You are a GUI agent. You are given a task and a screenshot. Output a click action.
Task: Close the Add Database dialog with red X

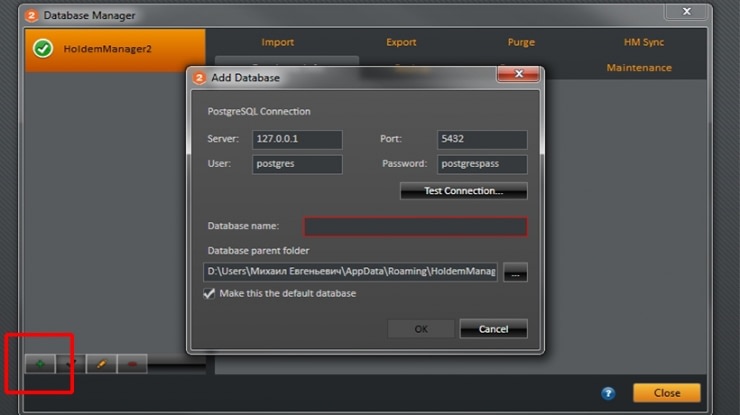coord(518,74)
